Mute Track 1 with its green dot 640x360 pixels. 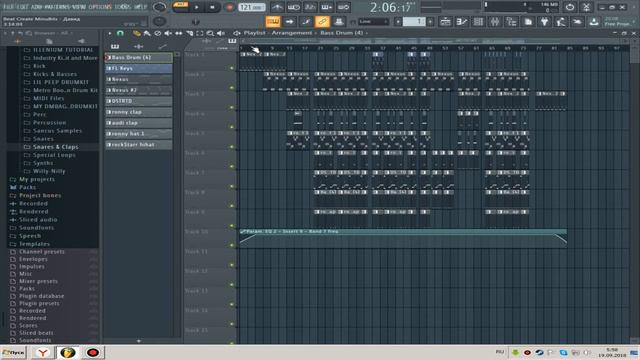click(232, 68)
